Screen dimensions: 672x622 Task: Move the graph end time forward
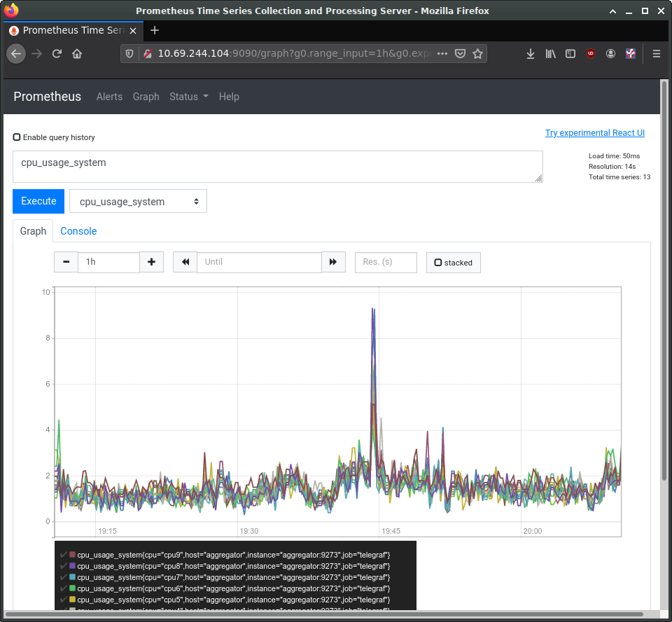pos(333,262)
